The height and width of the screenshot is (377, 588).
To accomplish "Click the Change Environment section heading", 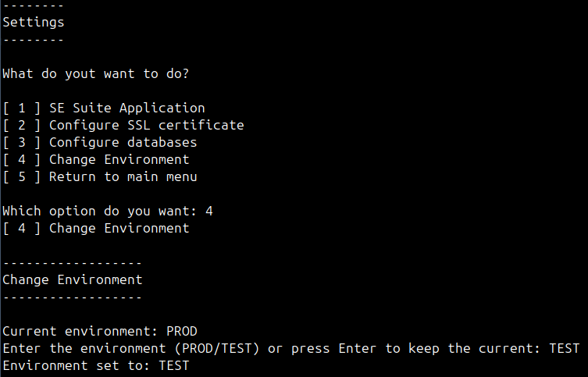I will [x=73, y=280].
